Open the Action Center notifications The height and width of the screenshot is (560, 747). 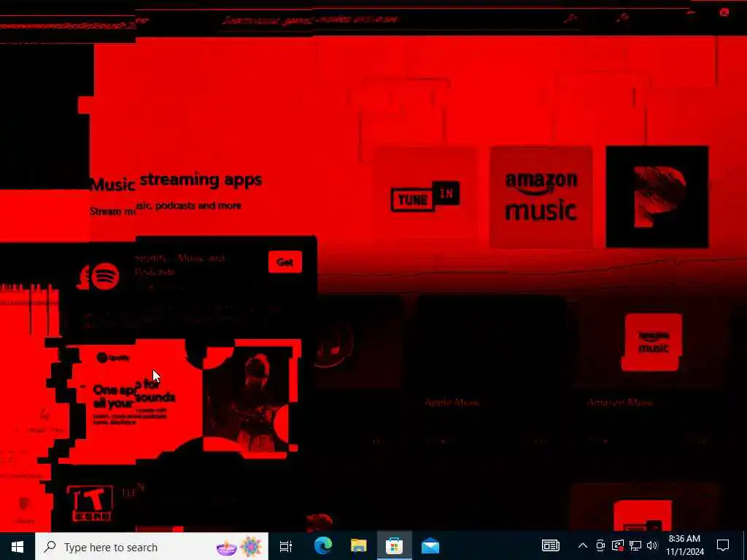(723, 545)
